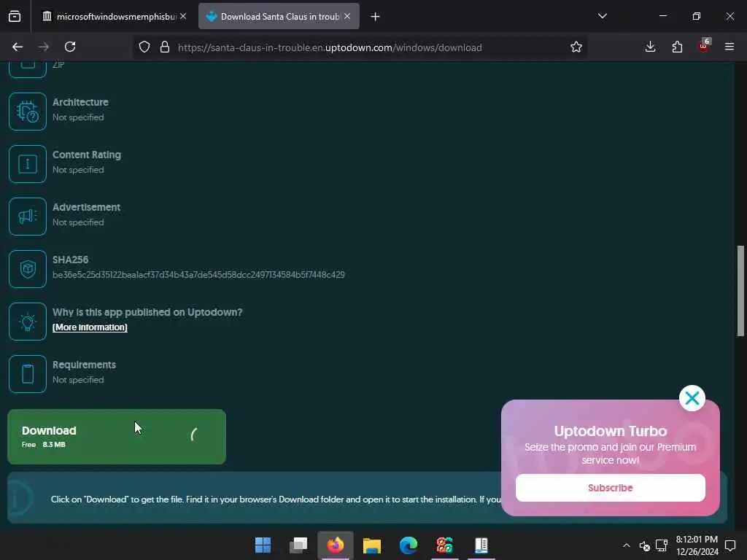Open the Windows Start menu

click(263, 545)
